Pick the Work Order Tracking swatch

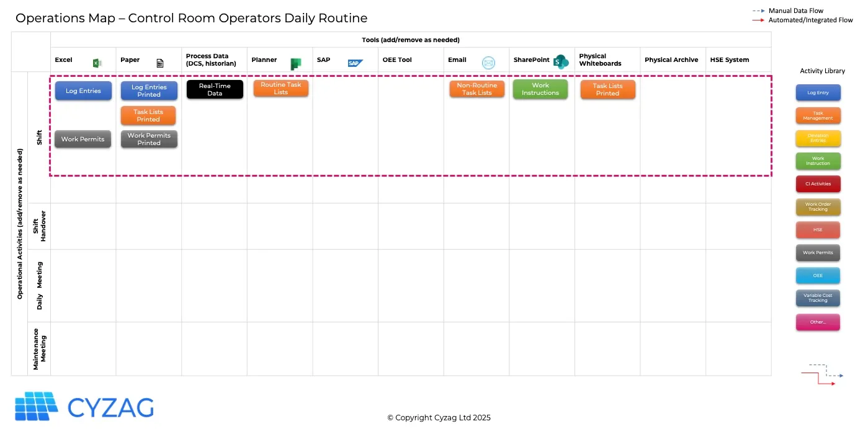pos(818,207)
